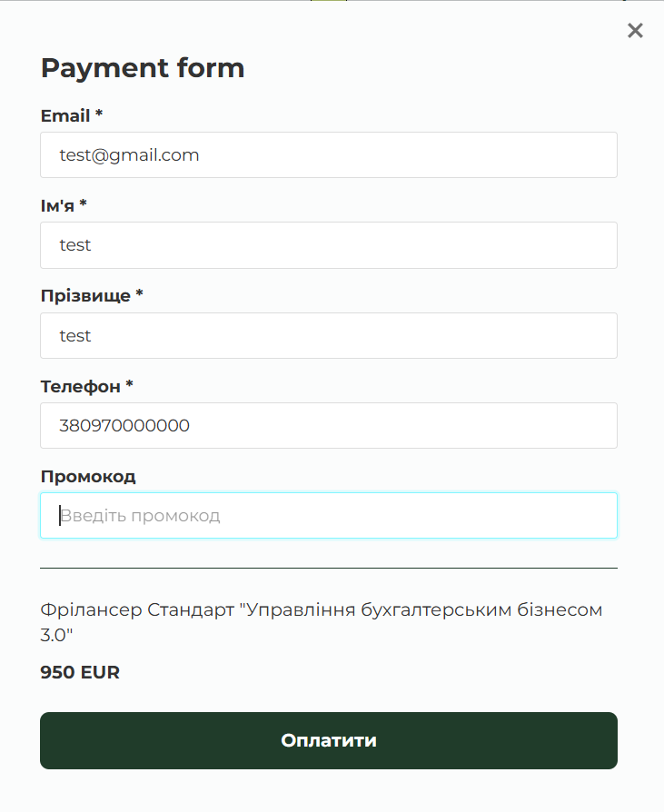
Task: Click the 950 EUR price text
Action: 80,673
